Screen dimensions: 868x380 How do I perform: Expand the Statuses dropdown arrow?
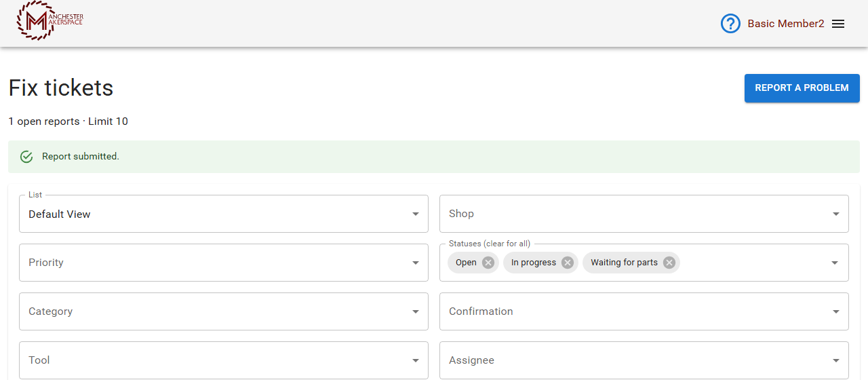click(835, 263)
